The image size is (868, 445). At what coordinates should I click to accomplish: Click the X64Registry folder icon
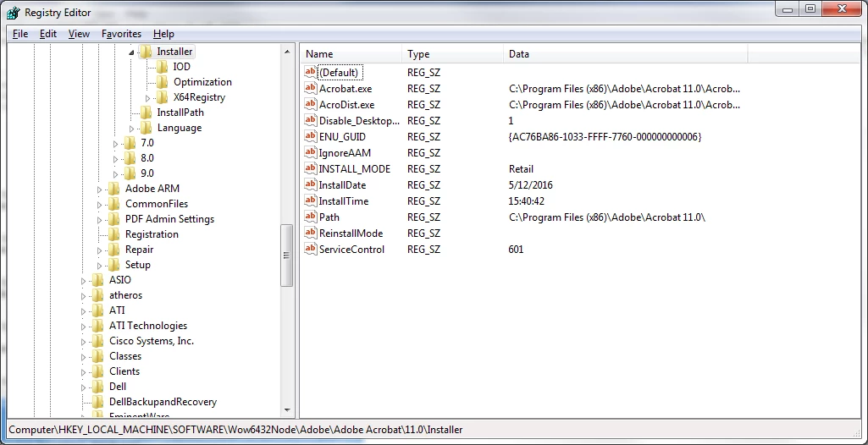[163, 97]
